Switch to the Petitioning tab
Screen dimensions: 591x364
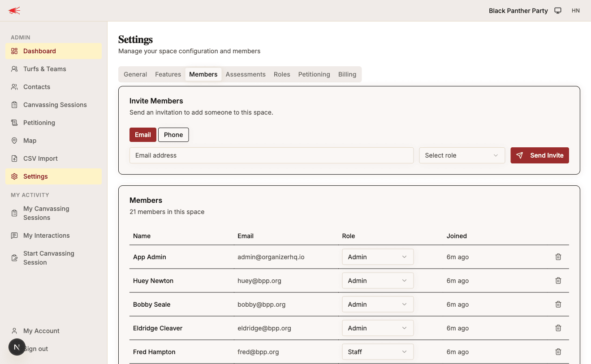tap(314, 74)
